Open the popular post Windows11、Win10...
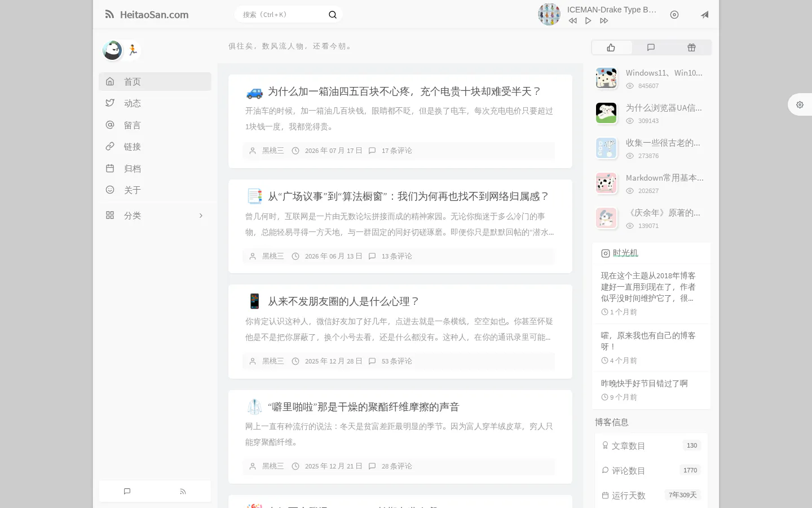The image size is (812, 508). coord(664,73)
